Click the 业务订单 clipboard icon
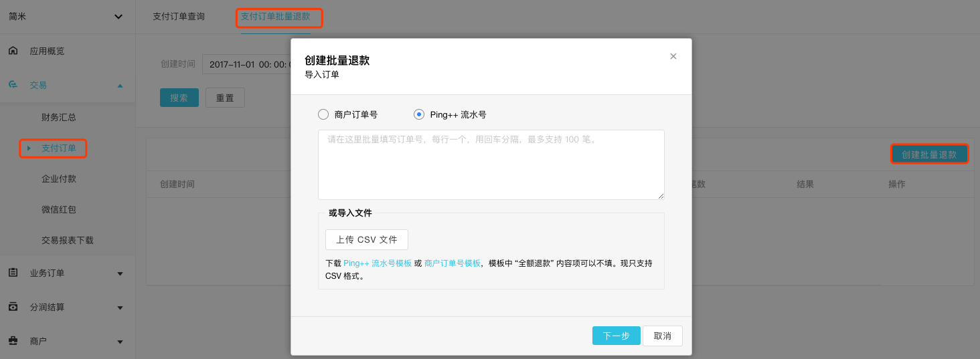980x359 pixels. [13, 273]
